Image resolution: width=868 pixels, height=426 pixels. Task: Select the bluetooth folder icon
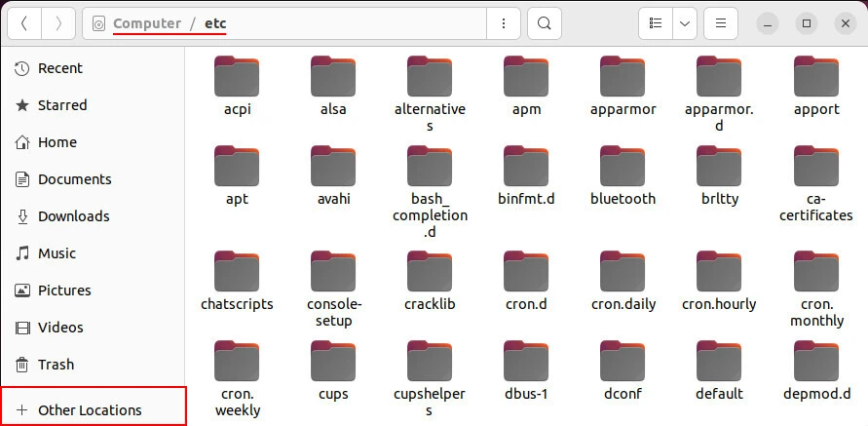(x=623, y=166)
